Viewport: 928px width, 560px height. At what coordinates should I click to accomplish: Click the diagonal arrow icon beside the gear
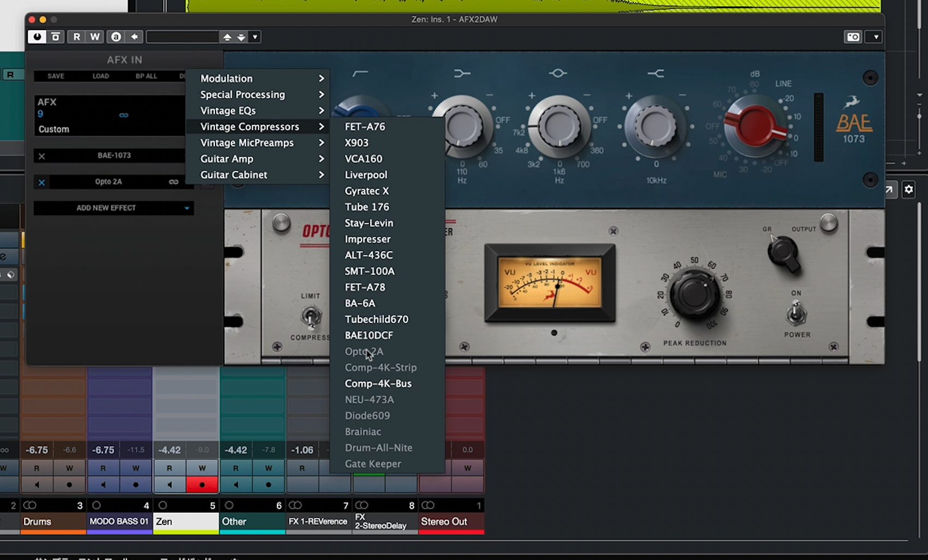click(x=889, y=189)
